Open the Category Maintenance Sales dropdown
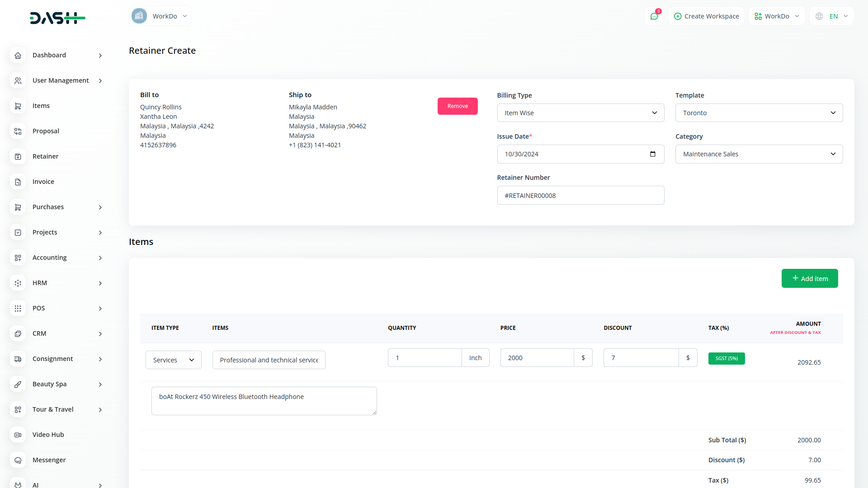 (x=759, y=154)
